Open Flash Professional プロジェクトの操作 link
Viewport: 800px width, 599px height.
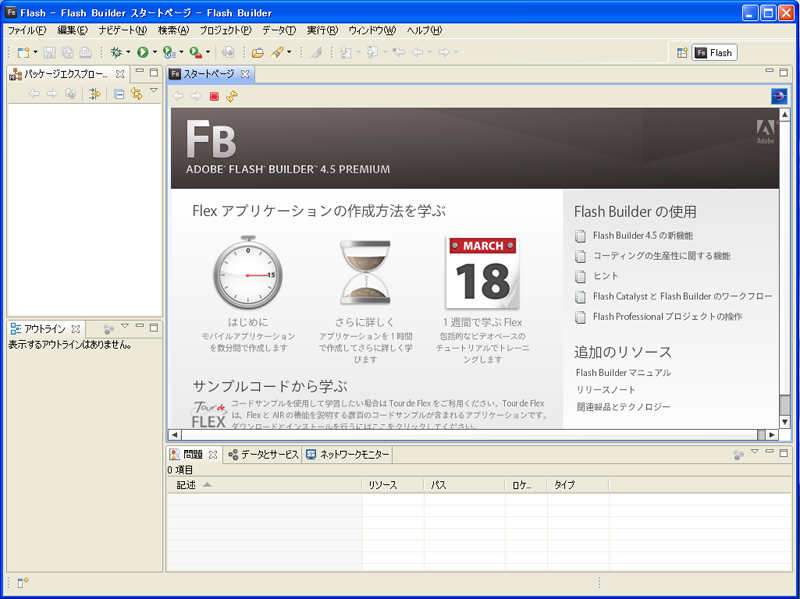667,316
